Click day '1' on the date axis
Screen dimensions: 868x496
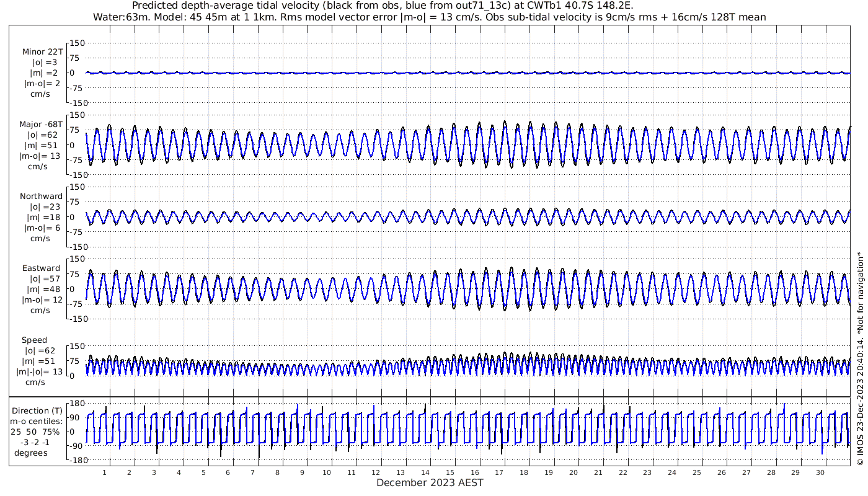click(104, 472)
